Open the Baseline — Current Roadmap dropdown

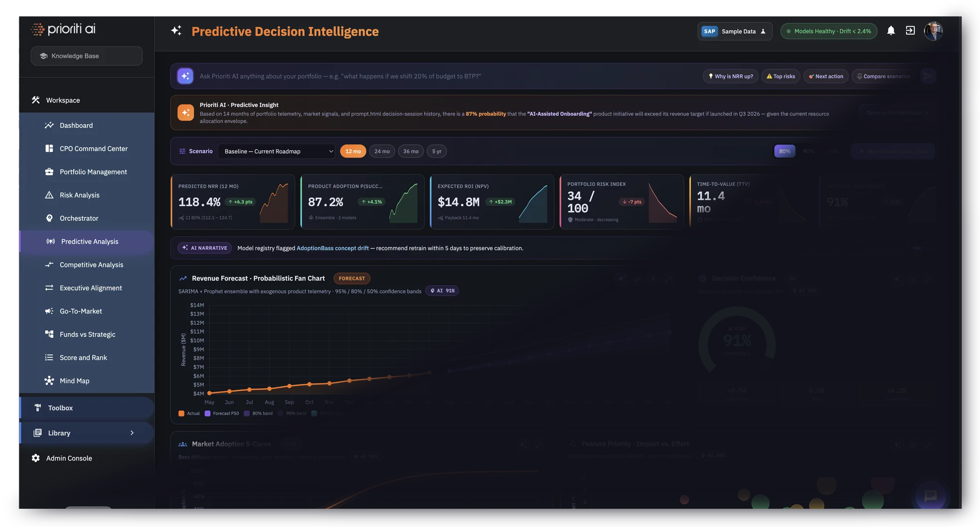[277, 151]
